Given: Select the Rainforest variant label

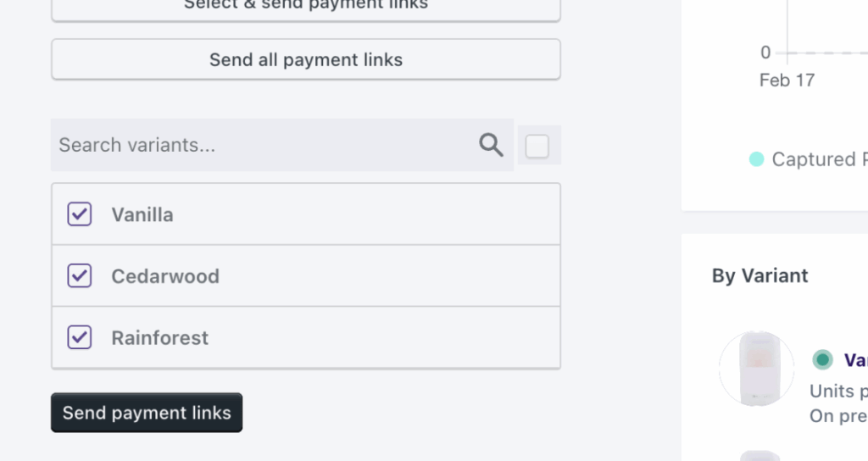Looking at the screenshot, I should click(160, 337).
